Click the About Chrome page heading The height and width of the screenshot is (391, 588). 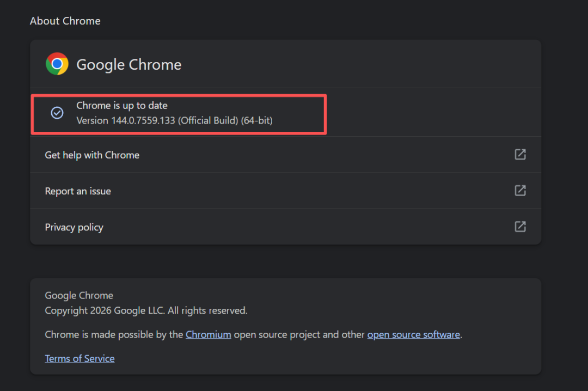[x=65, y=21]
